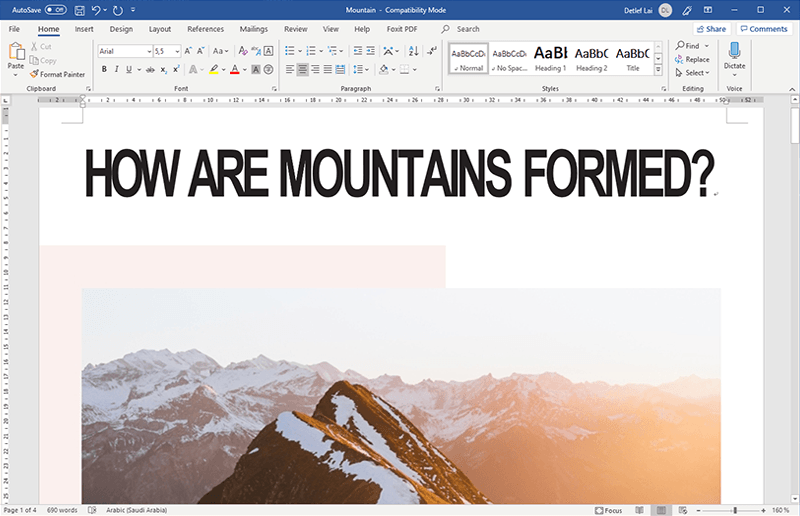800x516 pixels.
Task: Toggle bold formatting
Action: [x=103, y=69]
